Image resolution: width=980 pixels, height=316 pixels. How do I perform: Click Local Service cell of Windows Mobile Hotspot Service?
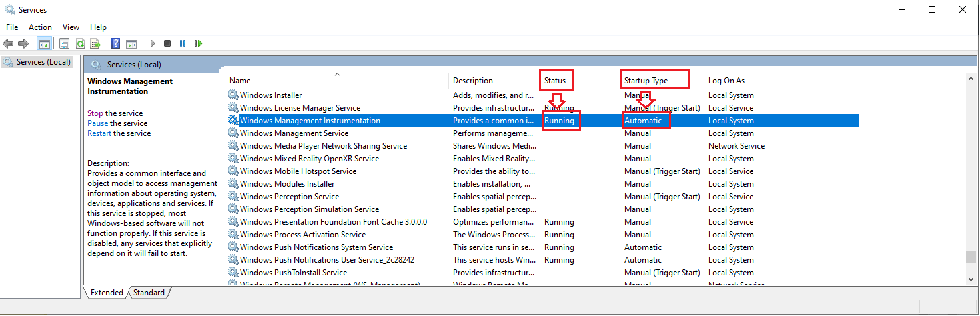click(731, 171)
